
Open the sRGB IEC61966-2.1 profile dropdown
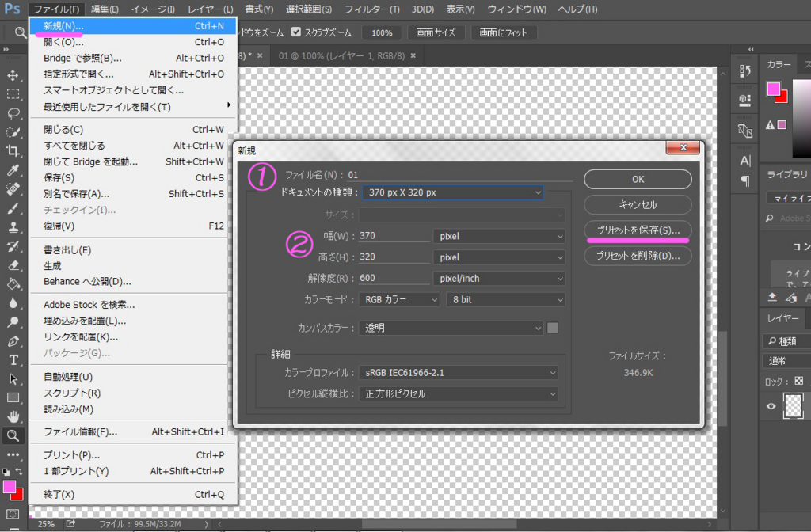click(x=459, y=373)
